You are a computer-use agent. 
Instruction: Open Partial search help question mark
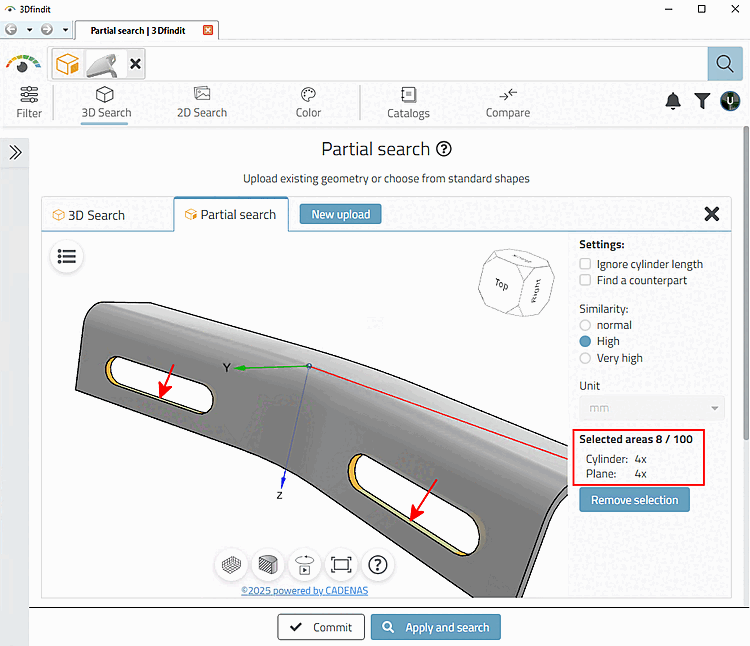point(444,149)
